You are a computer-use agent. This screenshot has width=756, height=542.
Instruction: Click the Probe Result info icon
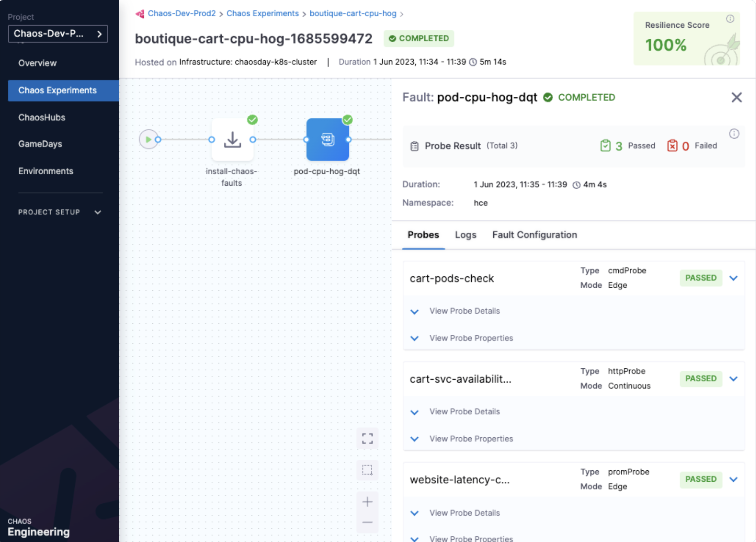click(x=734, y=134)
